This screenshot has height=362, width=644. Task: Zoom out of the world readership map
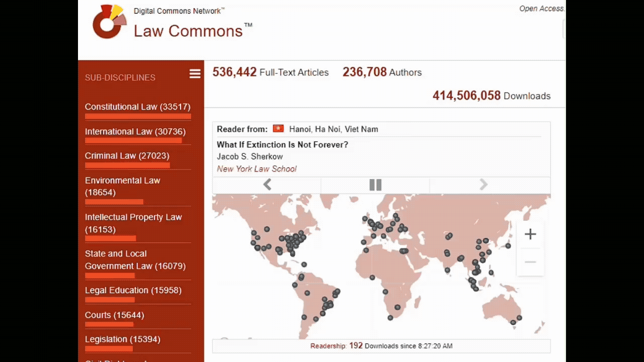tap(530, 261)
